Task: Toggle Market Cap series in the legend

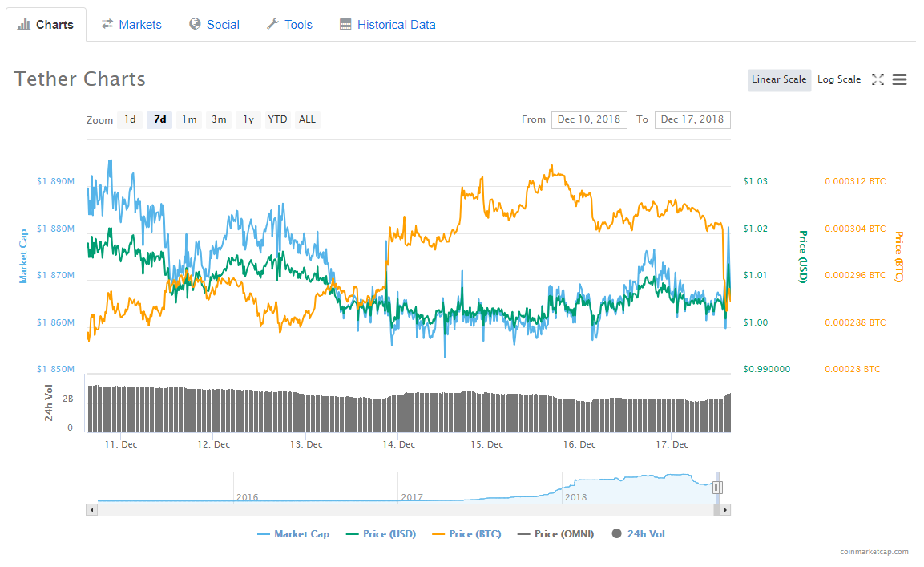Action: (x=301, y=533)
